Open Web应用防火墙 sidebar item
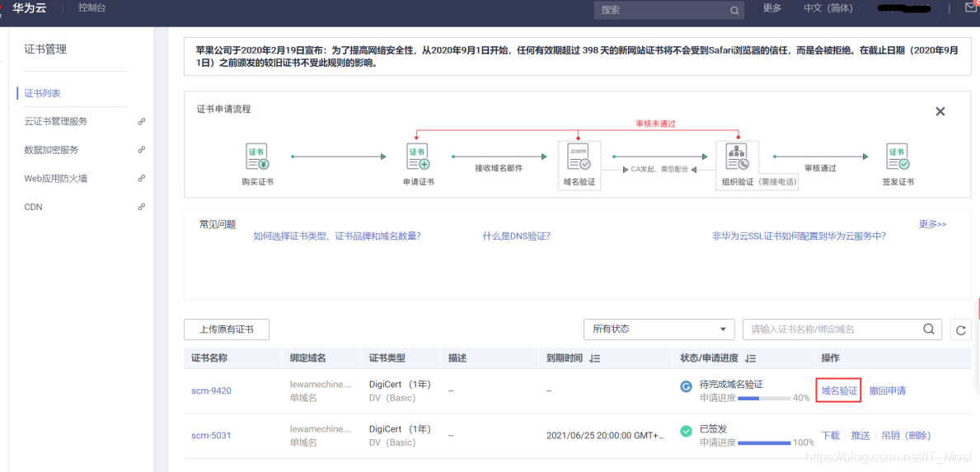The width and height of the screenshot is (980, 472). (x=55, y=179)
